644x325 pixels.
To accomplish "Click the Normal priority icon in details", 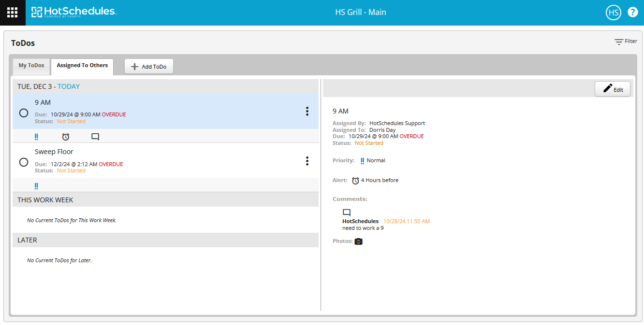I will pos(362,161).
